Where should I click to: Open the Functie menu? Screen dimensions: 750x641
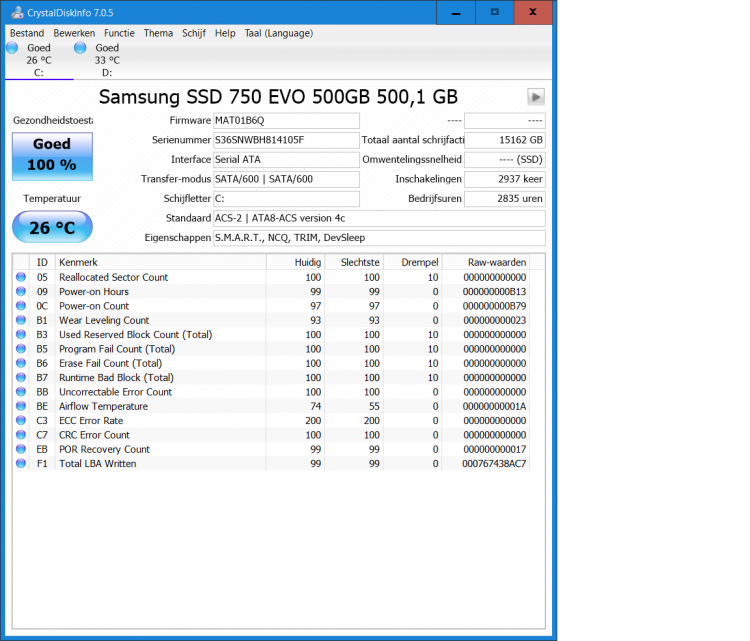[119, 33]
